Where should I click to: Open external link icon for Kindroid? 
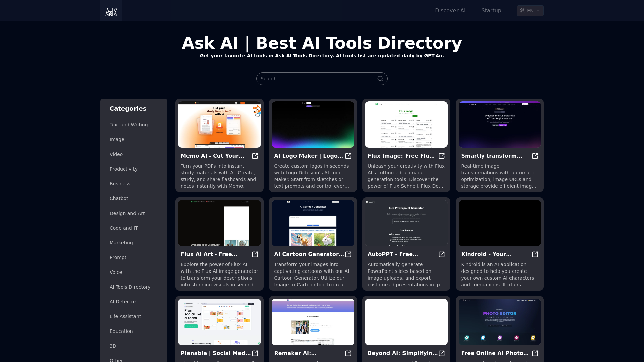(535, 254)
